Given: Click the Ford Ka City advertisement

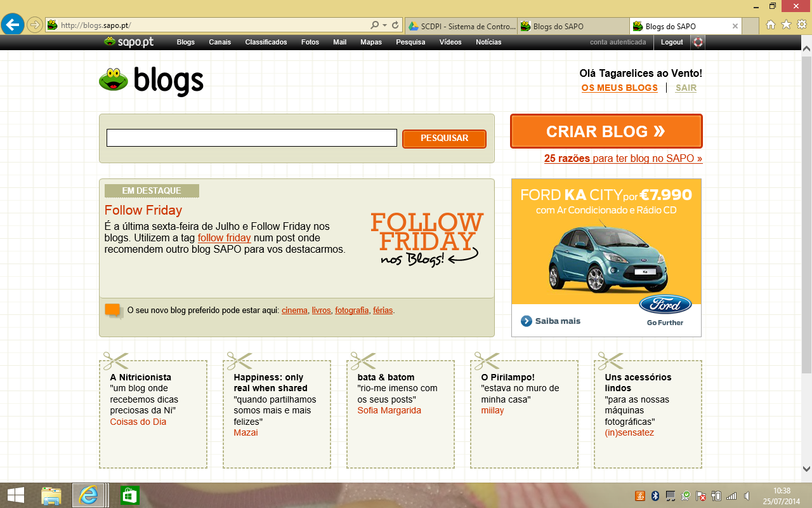Looking at the screenshot, I should click(606, 257).
